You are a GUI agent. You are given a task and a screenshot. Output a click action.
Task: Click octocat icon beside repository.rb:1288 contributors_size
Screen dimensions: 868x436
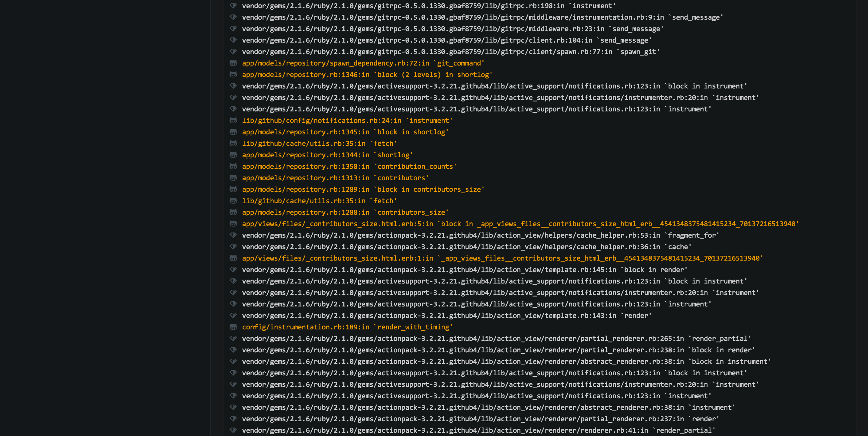click(233, 212)
